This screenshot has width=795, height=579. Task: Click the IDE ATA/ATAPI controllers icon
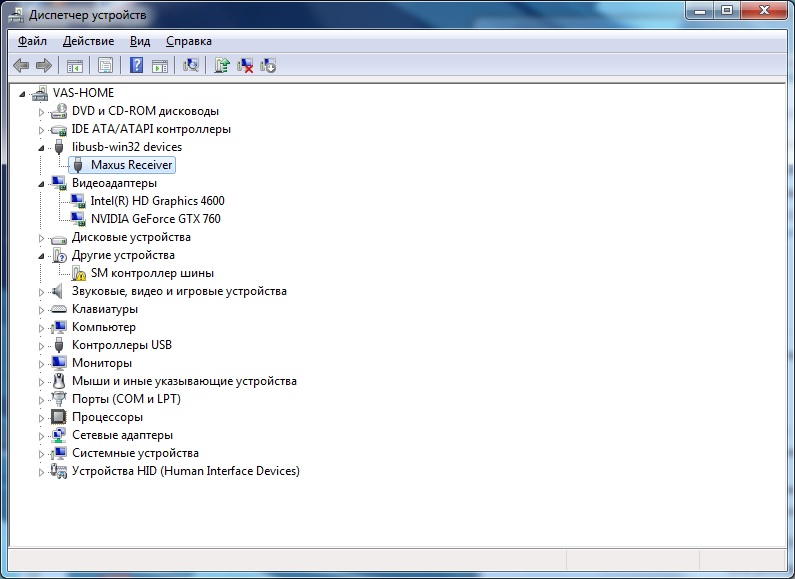pos(59,129)
